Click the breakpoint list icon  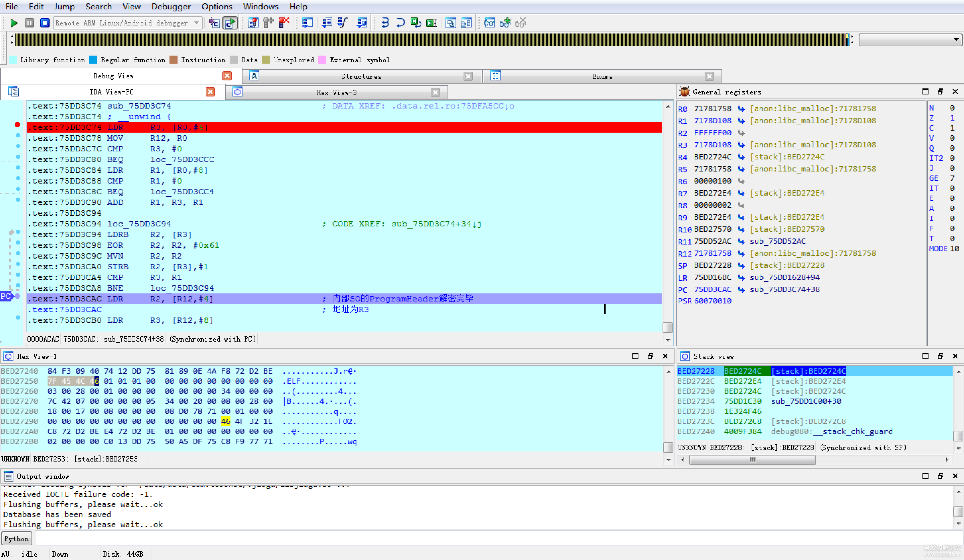pos(253,23)
